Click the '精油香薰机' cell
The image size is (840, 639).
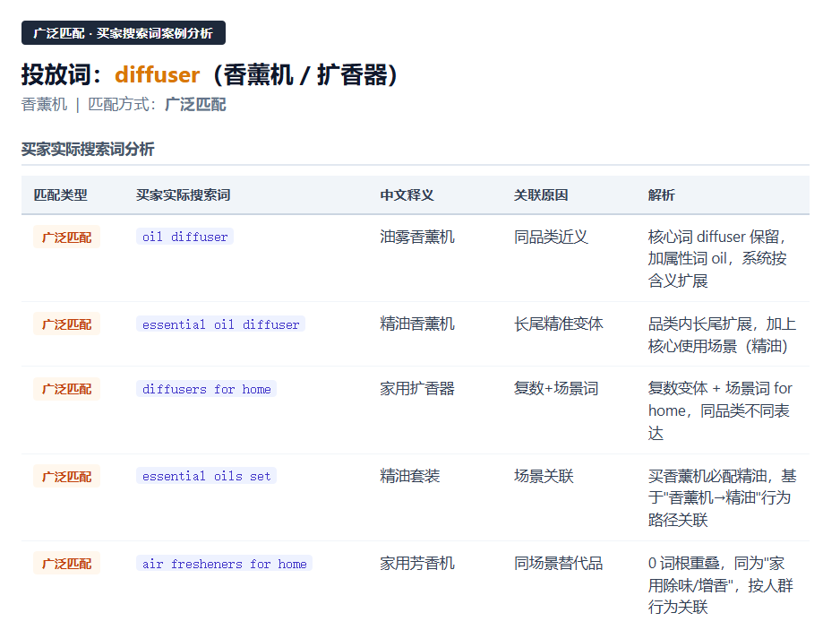417,324
